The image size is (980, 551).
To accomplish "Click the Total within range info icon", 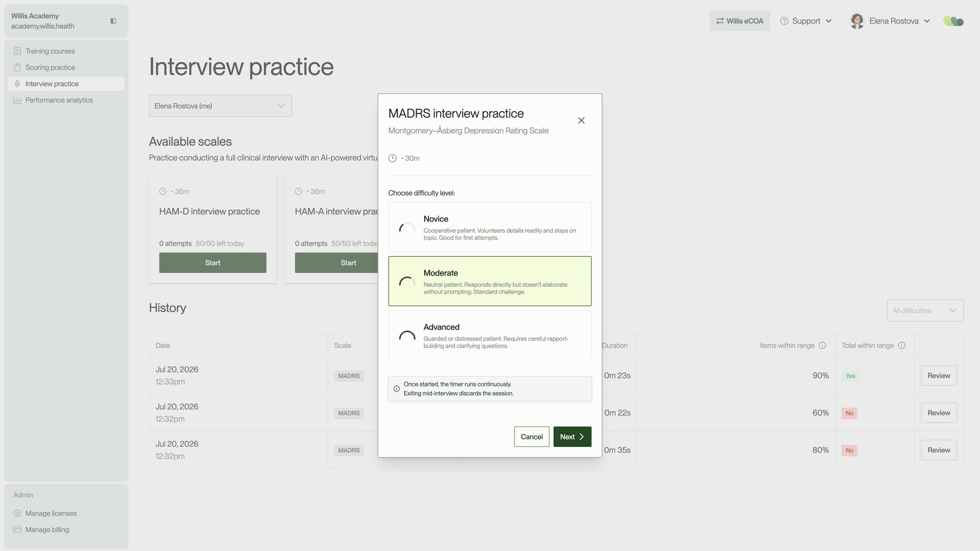I will tap(902, 345).
